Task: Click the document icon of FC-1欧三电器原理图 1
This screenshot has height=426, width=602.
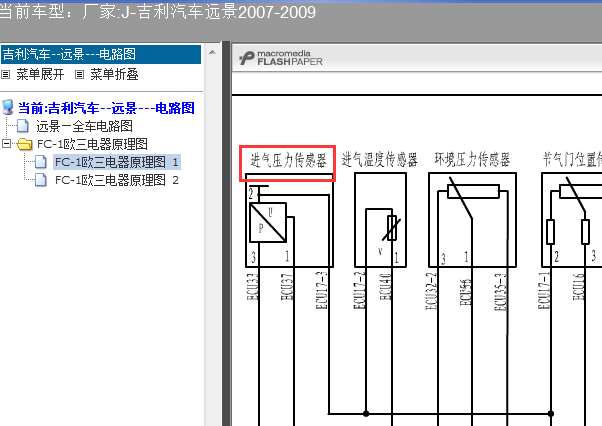Action: tap(41, 162)
